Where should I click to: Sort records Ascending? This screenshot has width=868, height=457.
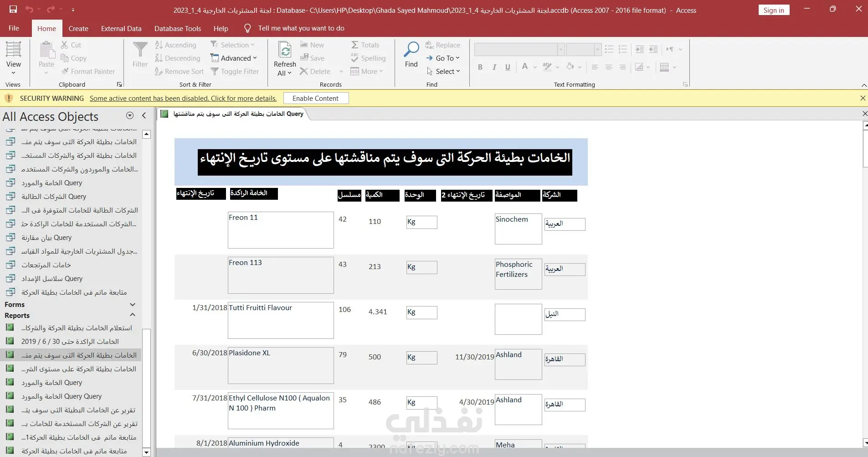pyautogui.click(x=175, y=45)
